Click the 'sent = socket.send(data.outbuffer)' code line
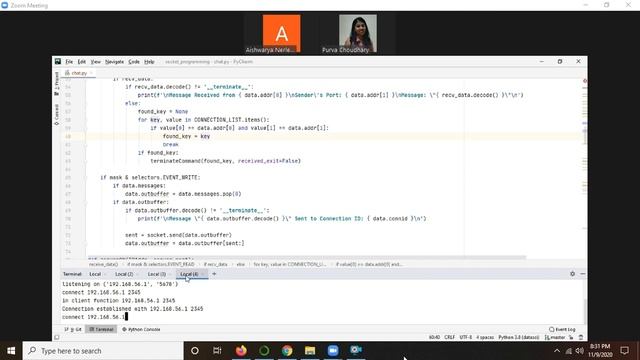 pos(178,235)
